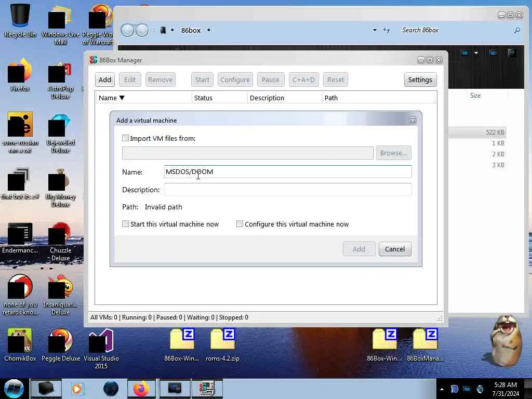This screenshot has height=399, width=532.
Task: Select the 522 KB file row
Action: point(477,132)
